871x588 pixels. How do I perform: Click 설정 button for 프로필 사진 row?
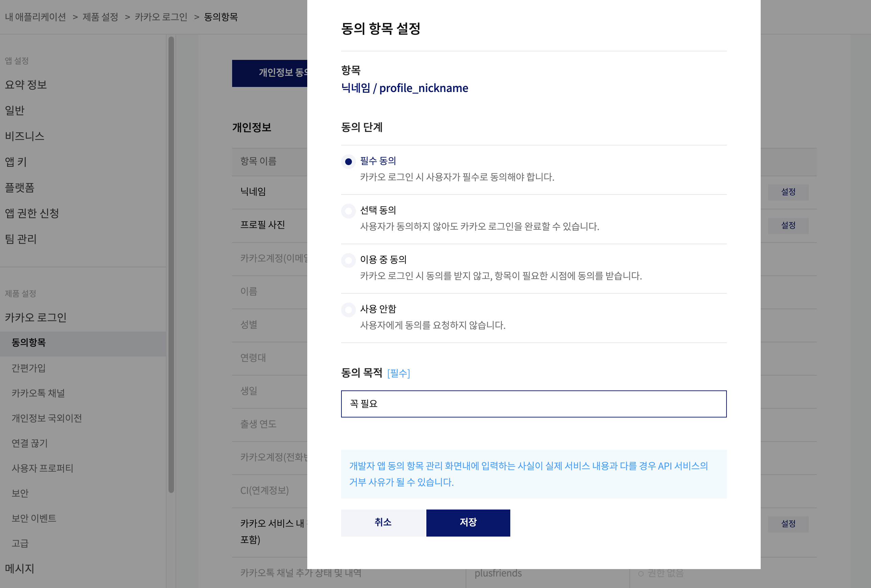(x=788, y=226)
